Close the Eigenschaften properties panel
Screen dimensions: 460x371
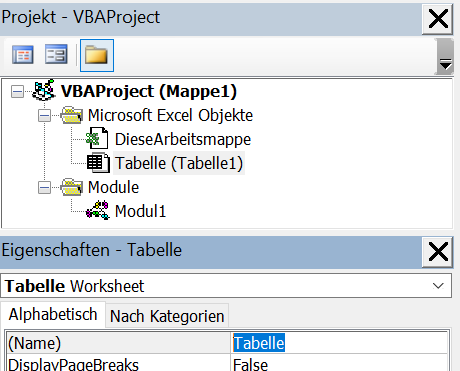pos(438,252)
